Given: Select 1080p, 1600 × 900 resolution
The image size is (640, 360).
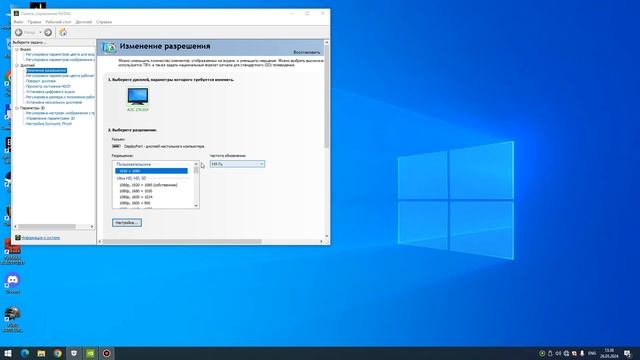Looking at the screenshot, I should pos(135,203).
